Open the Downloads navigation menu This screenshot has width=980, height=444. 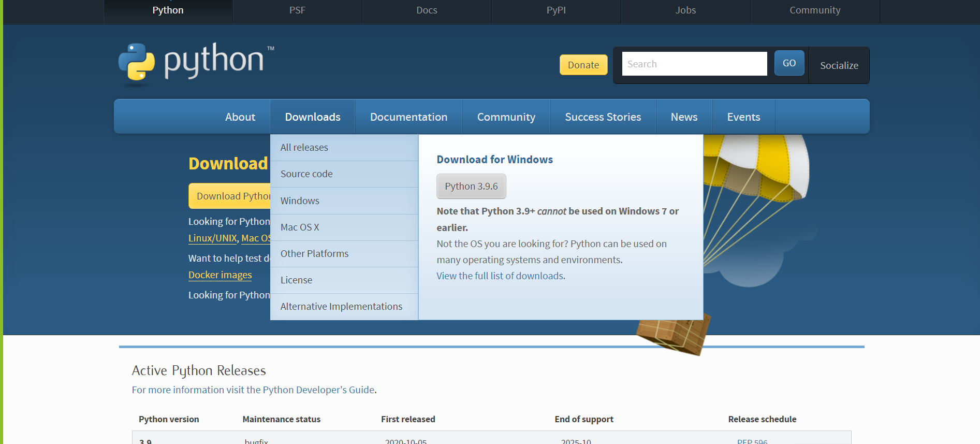pyautogui.click(x=313, y=117)
